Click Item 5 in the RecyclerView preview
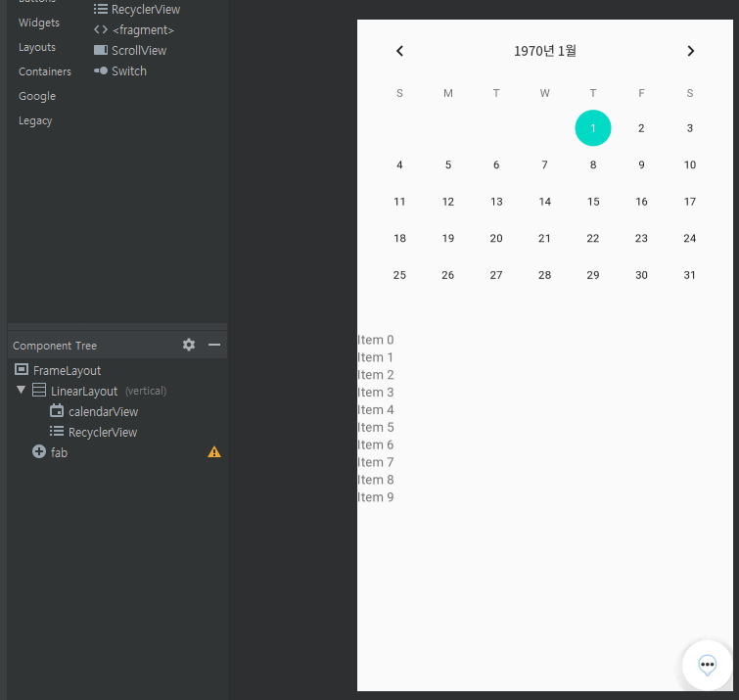The height and width of the screenshot is (700, 739). pos(376,427)
